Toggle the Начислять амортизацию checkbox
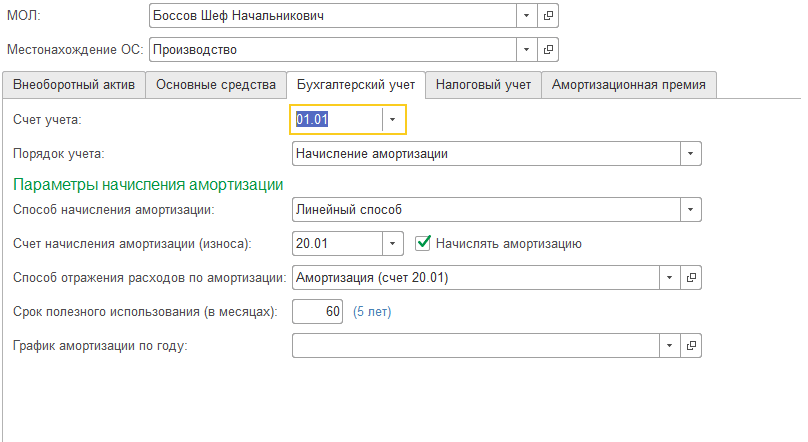 pos(423,242)
